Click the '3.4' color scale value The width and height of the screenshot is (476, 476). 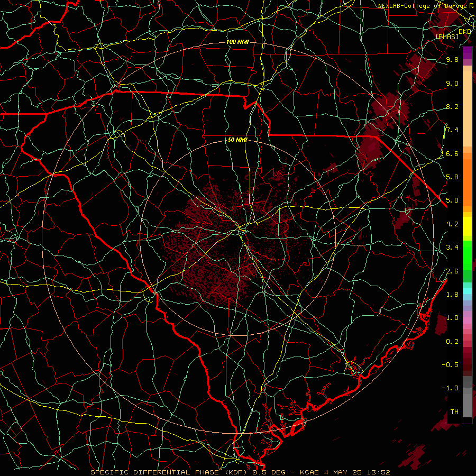(x=452, y=248)
